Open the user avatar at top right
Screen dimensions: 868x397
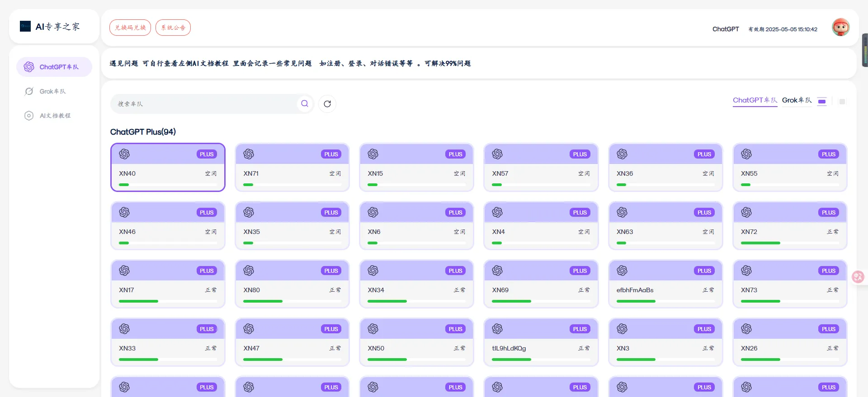click(840, 27)
